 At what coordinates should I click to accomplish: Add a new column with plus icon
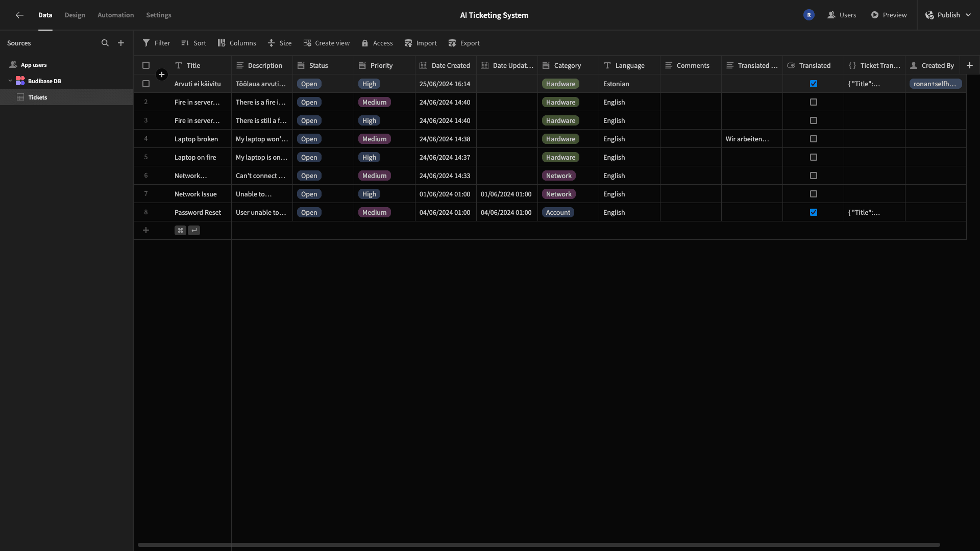(970, 65)
